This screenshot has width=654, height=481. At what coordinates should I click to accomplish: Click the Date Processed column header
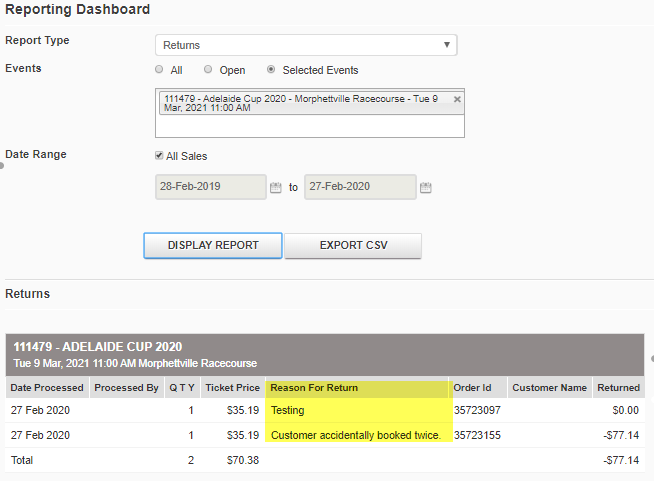point(47,388)
